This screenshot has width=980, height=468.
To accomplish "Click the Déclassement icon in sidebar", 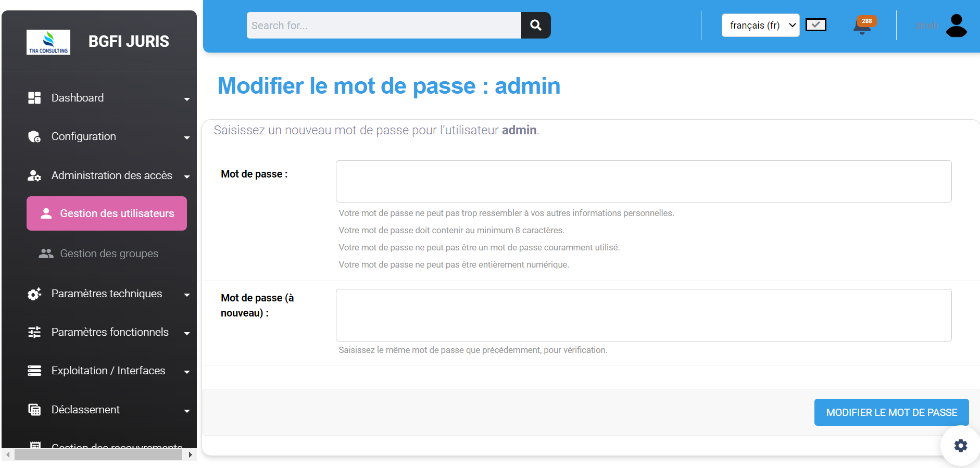I will (34, 410).
